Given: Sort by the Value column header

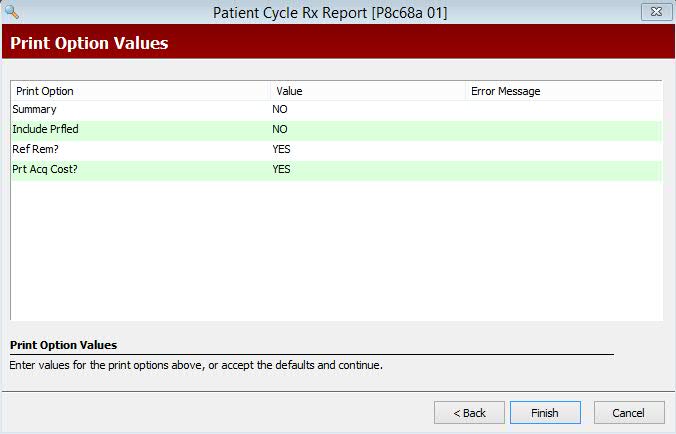Looking at the screenshot, I should (368, 91).
